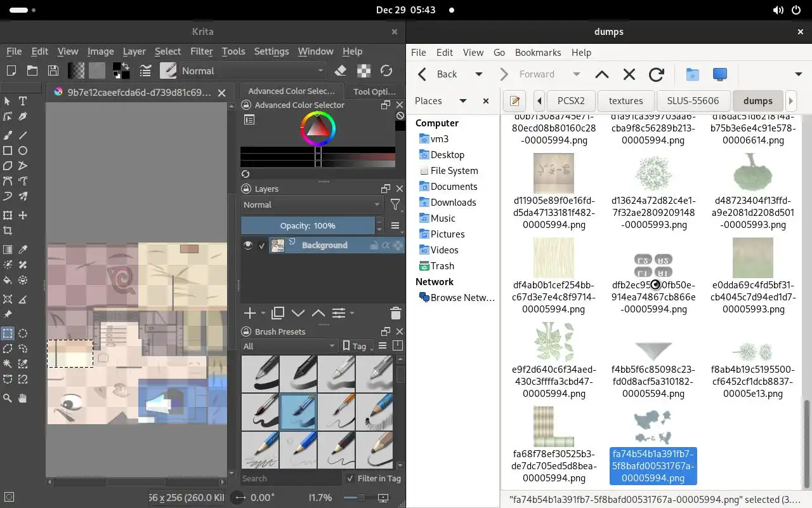Select the Rectangle shape tool
This screenshot has height=508, width=812.
tap(8, 150)
